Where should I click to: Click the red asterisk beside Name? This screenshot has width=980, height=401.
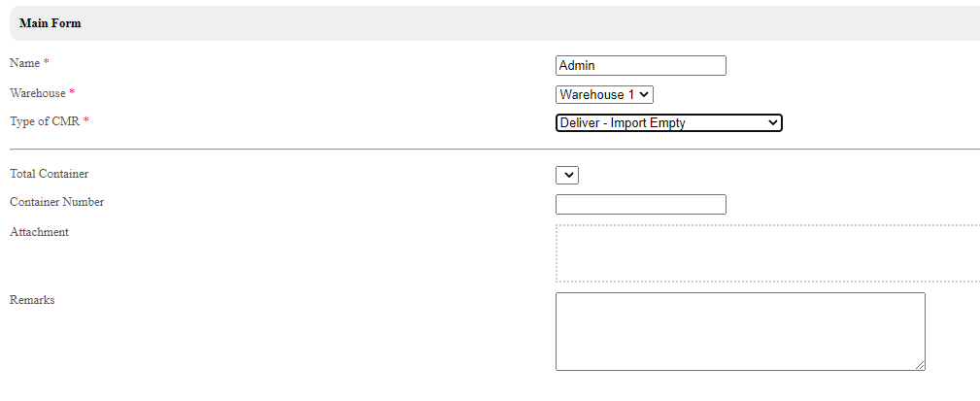pyautogui.click(x=46, y=63)
